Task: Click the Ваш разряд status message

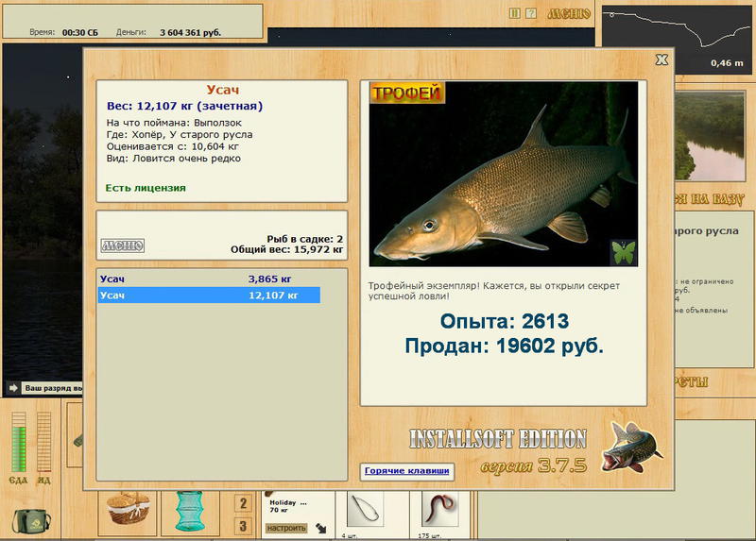Action: point(54,388)
